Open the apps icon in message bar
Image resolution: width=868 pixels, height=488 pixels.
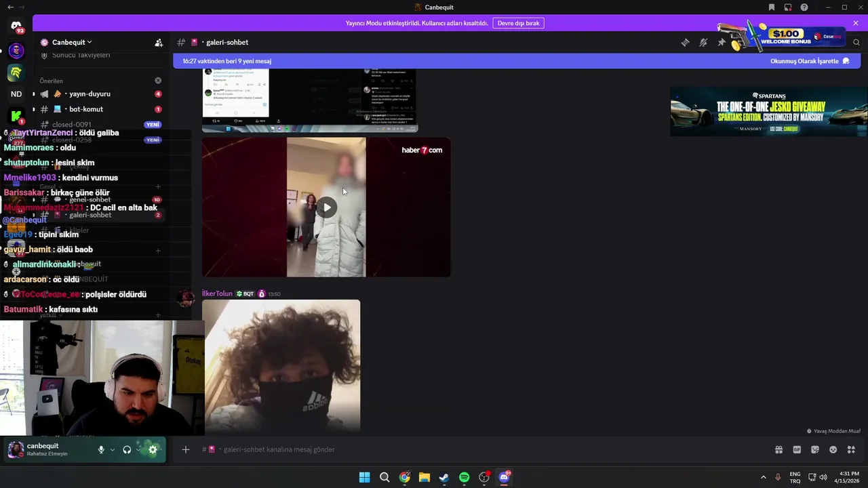(x=852, y=449)
